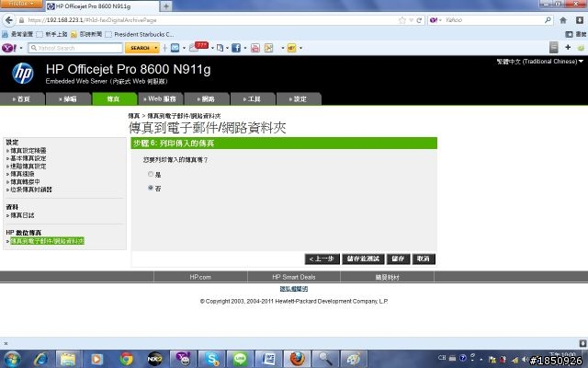Open the underlined link below the footer bar

(x=294, y=289)
